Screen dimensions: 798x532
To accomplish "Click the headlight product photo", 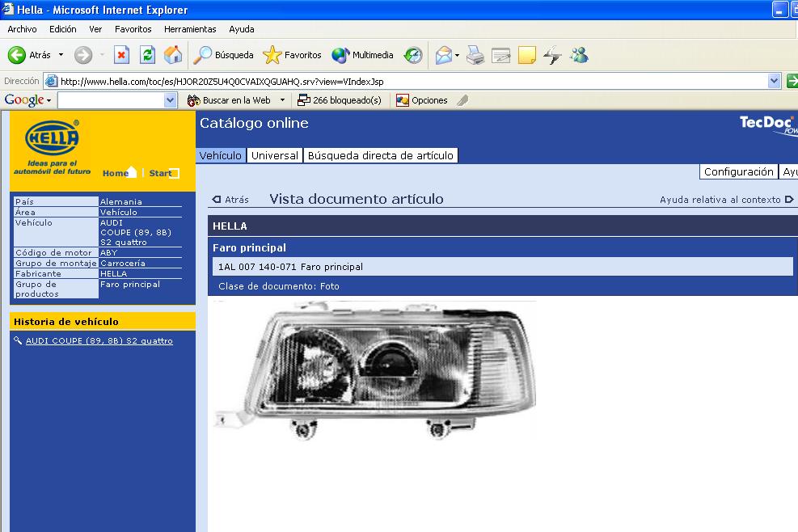I will click(374, 371).
